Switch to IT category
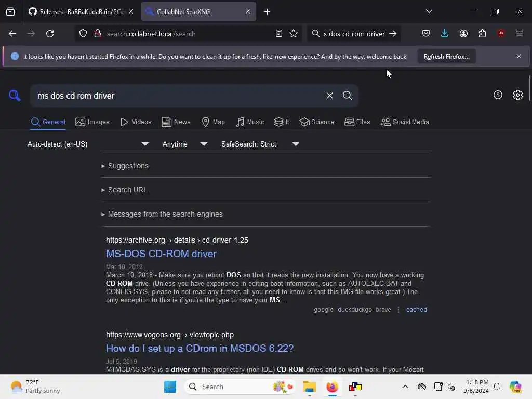532x399 pixels. [282, 122]
